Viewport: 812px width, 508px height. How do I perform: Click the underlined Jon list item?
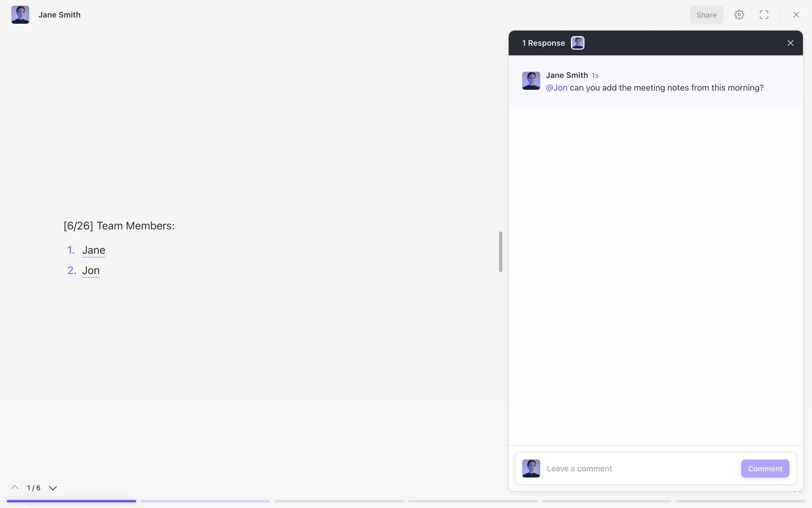(91, 271)
